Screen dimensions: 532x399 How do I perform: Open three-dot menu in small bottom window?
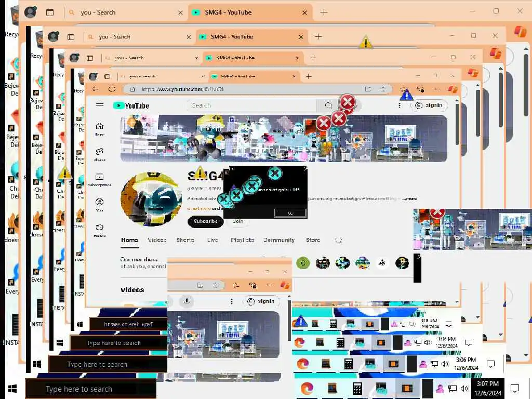click(x=231, y=301)
